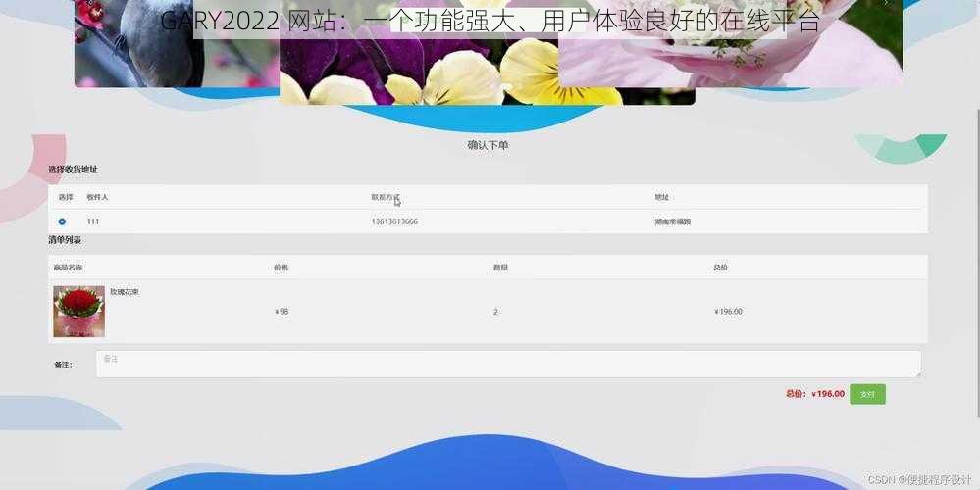
Task: Click the address cell 湖南幸福路
Action: [x=673, y=221]
